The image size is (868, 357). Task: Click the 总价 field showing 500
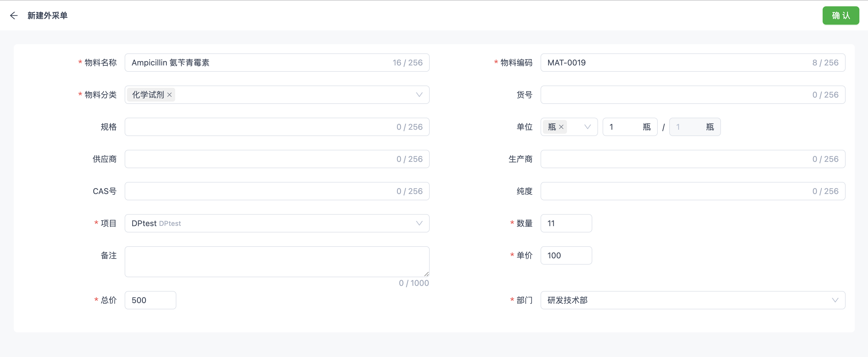click(x=150, y=300)
